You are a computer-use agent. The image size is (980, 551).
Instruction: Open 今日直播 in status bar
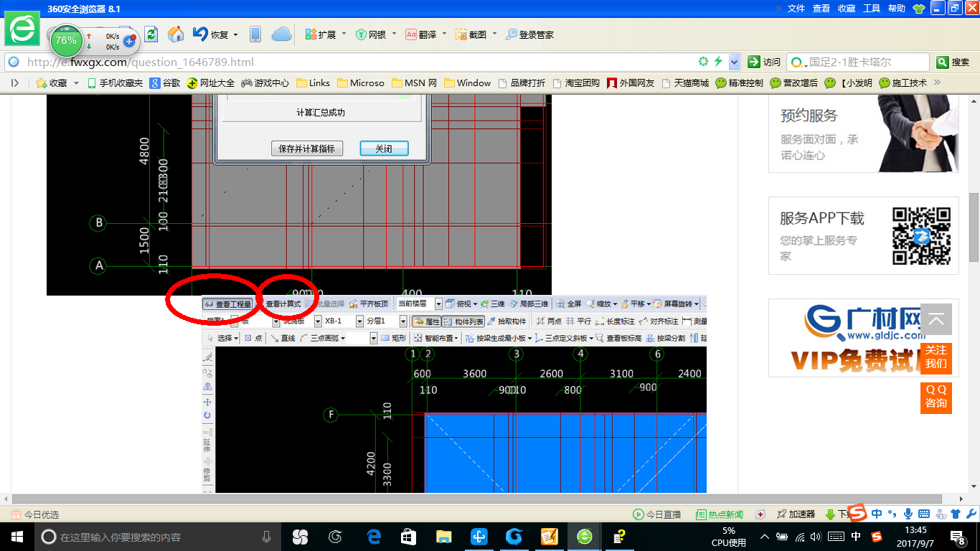point(656,514)
